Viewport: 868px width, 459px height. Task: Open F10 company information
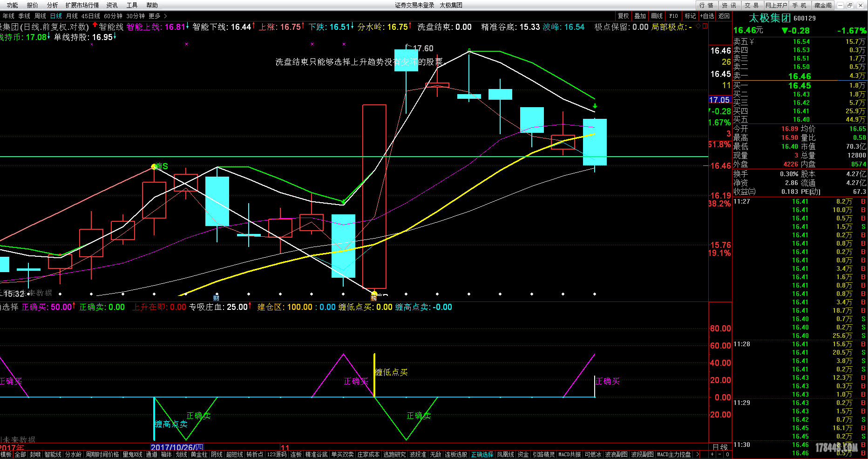(x=674, y=16)
